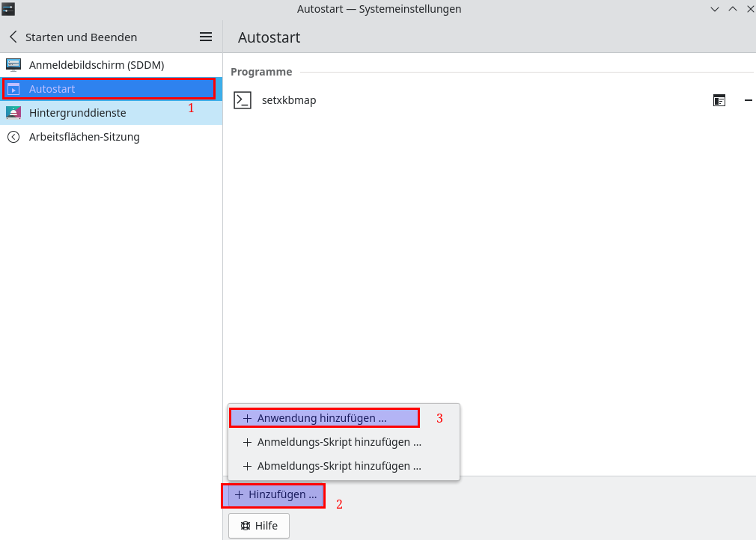Click the Systemeinstellungen icon in the title bar

[9, 9]
